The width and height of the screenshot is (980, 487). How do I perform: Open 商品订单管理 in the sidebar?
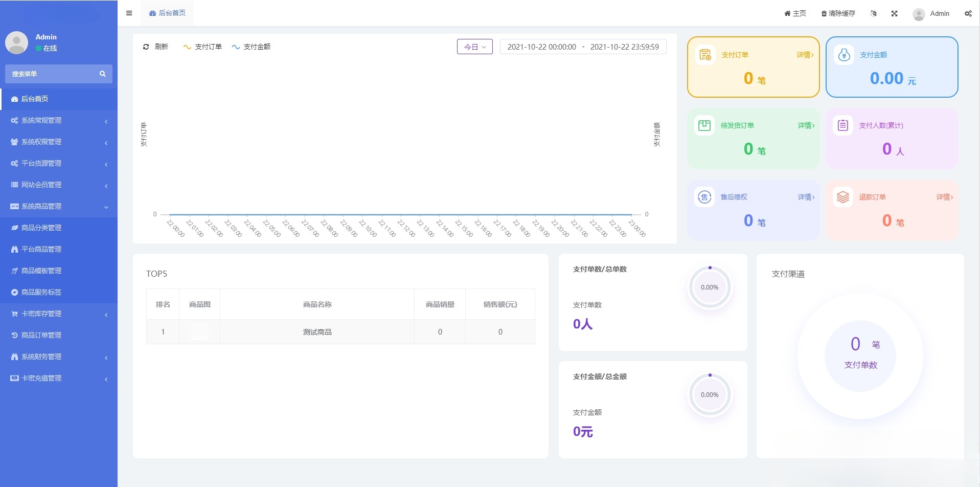[41, 335]
